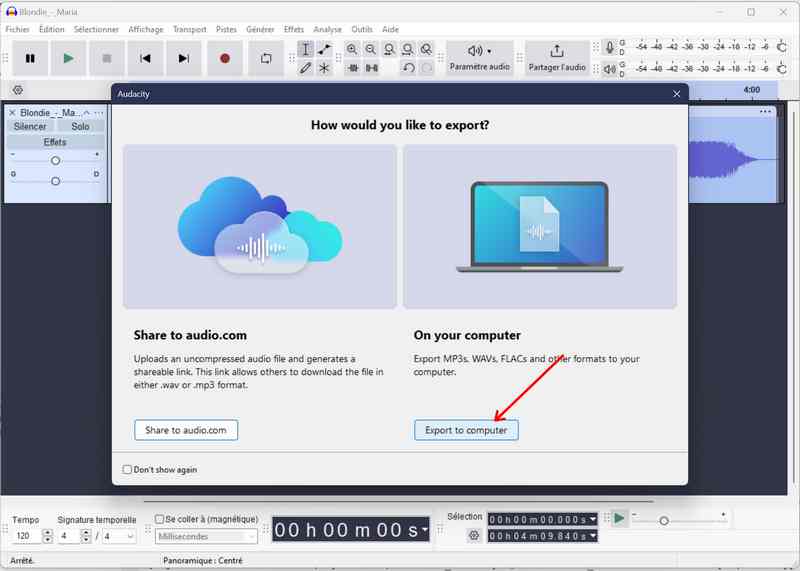Image resolution: width=800 pixels, height=571 pixels.
Task: Click the speaker playback meter icon
Action: tap(610, 68)
